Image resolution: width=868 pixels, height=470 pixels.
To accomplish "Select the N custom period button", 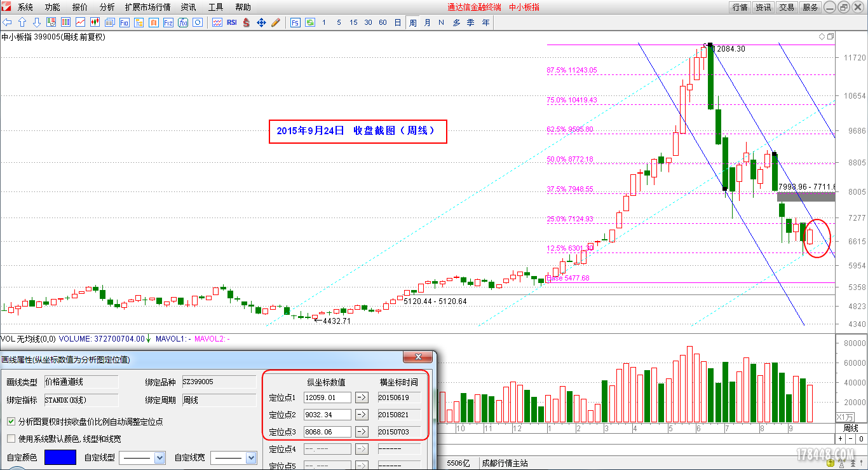I will coord(441,22).
